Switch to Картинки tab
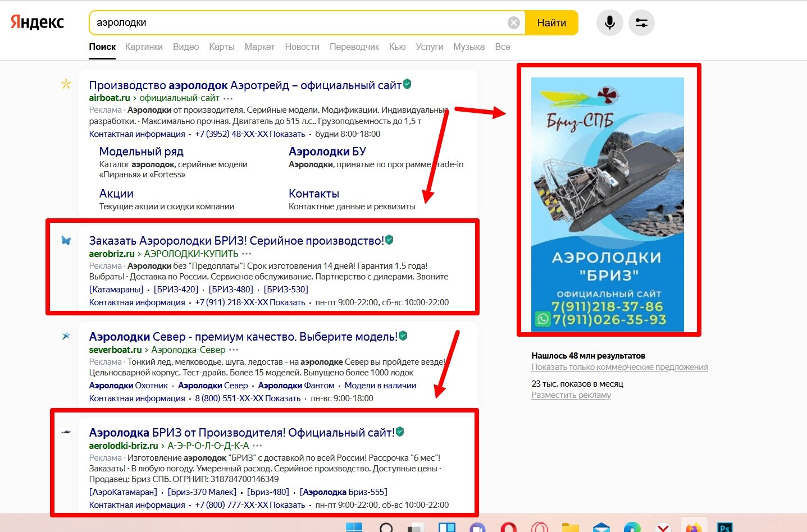 click(144, 47)
